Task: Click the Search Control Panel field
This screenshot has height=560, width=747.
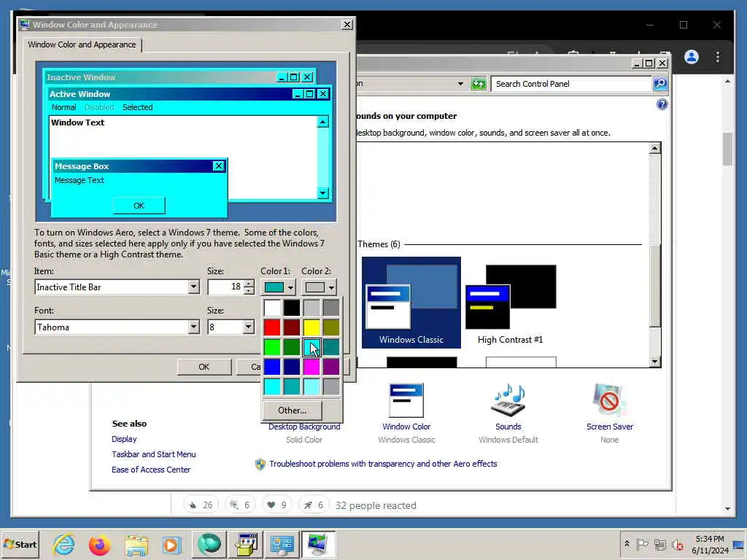Action: [x=571, y=84]
